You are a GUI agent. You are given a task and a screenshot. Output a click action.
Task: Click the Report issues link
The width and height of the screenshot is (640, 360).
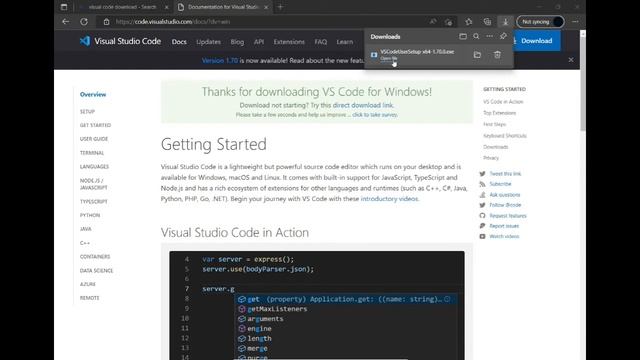click(x=504, y=226)
